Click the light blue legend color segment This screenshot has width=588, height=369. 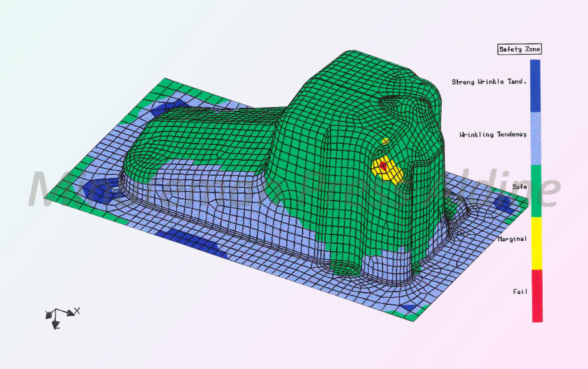(x=536, y=138)
